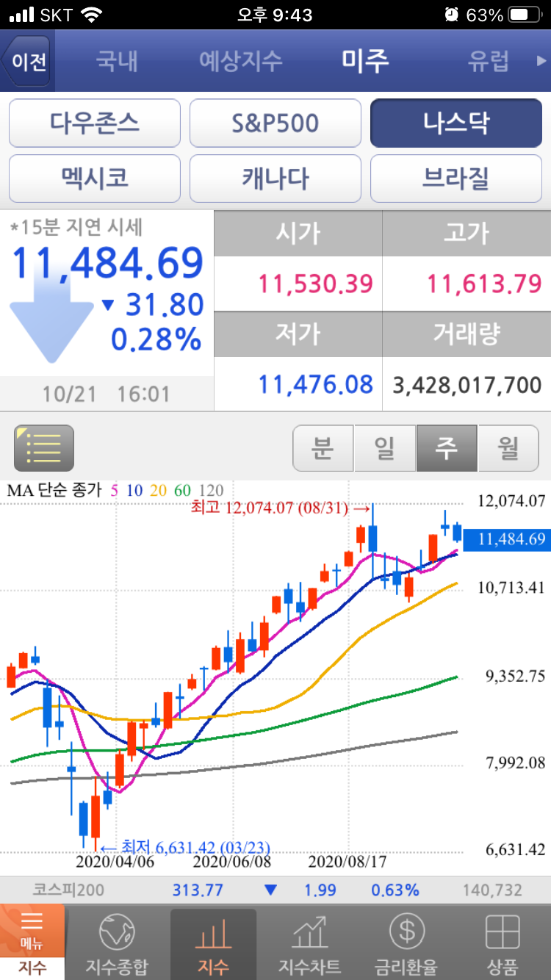The height and width of the screenshot is (980, 551).
Task: Select the 나스닥 index button
Action: click(456, 123)
